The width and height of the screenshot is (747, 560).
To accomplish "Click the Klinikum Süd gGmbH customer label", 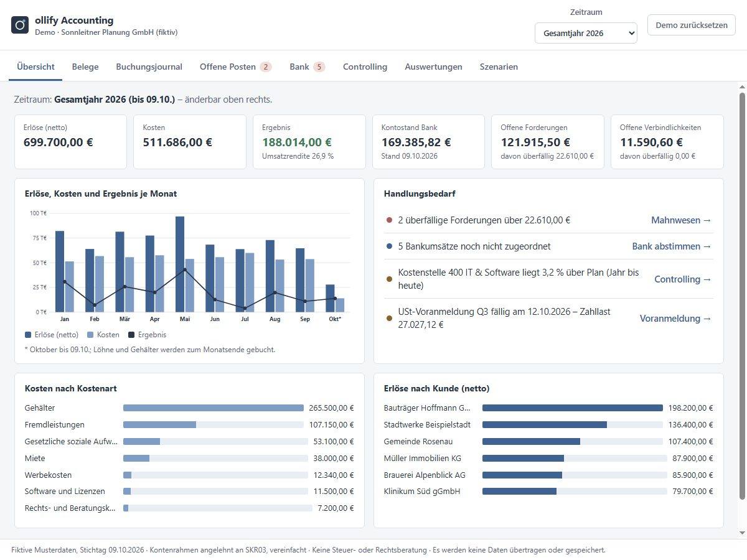I will 423,491.
